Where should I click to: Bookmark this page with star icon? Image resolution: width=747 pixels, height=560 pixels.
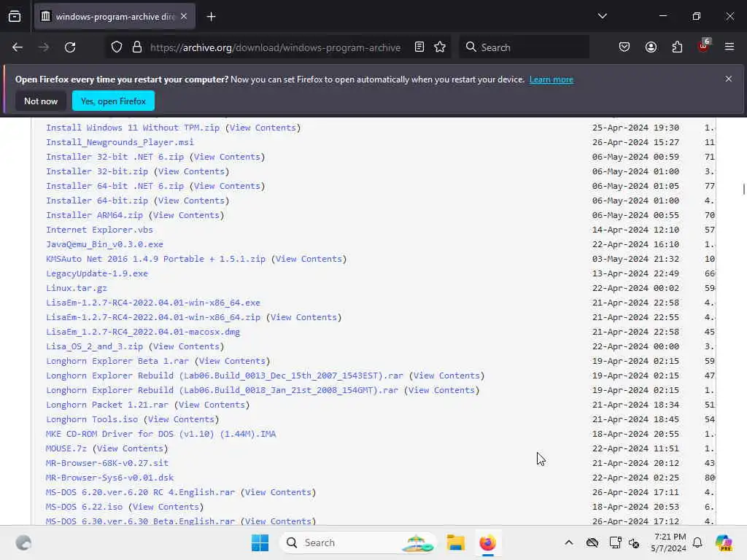[440, 47]
